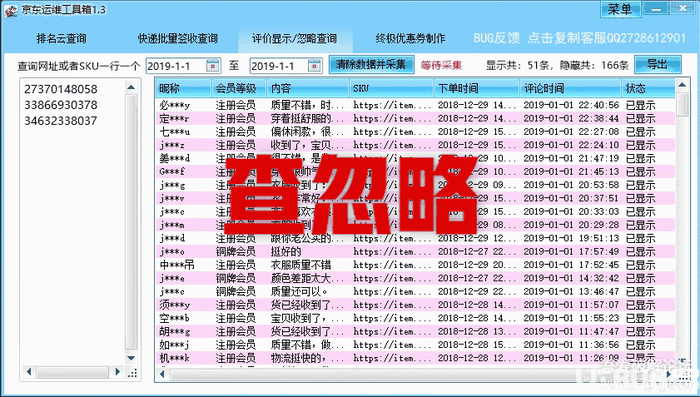Open calendar for start date 2019-1-1
The height and width of the screenshot is (397, 700).
pos(213,66)
